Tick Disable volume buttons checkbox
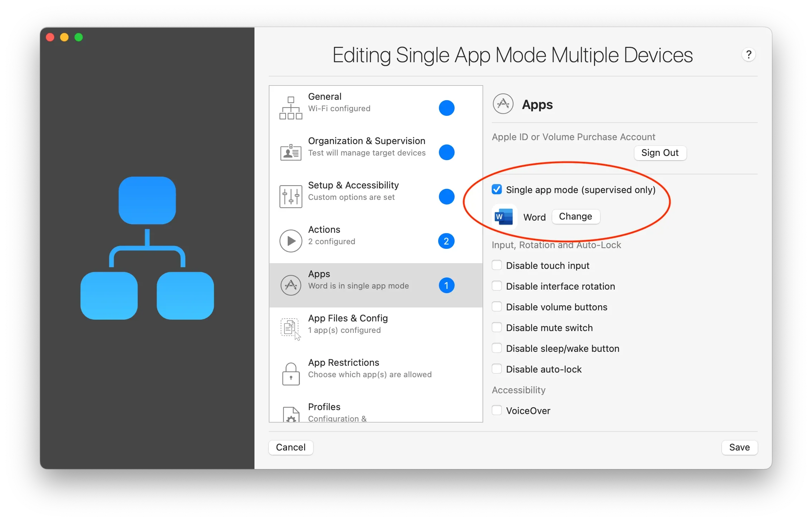812x522 pixels. pyautogui.click(x=497, y=307)
